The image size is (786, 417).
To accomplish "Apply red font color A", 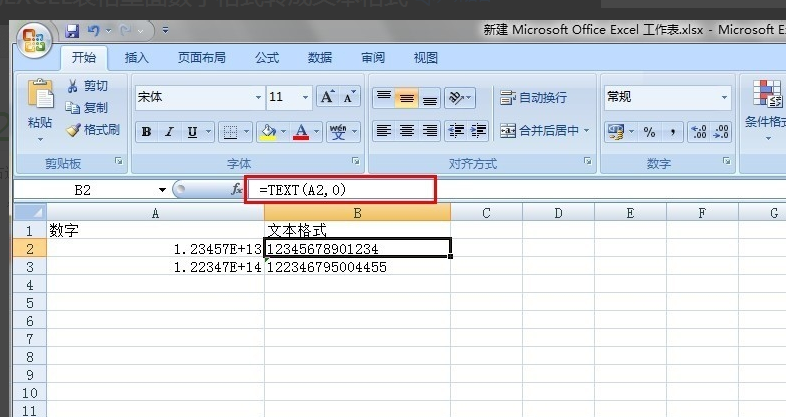I will (301, 132).
